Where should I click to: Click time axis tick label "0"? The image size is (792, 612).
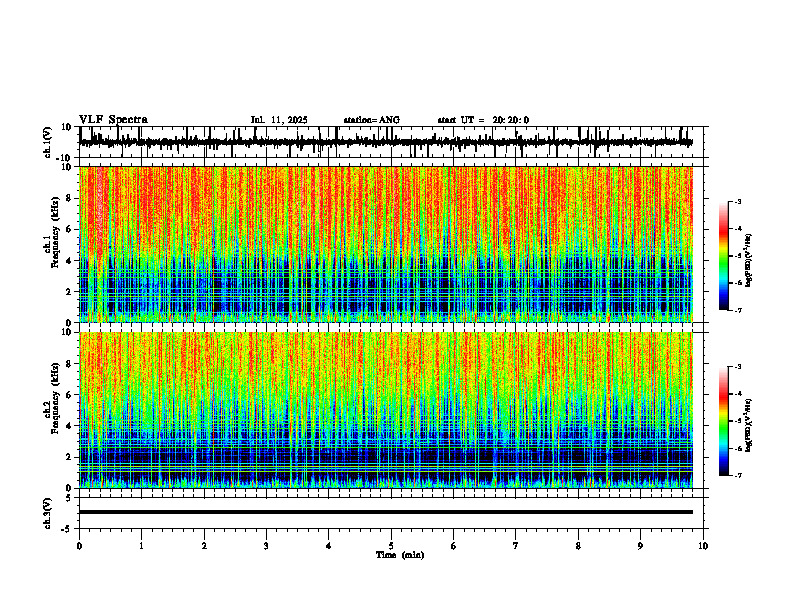(79, 546)
